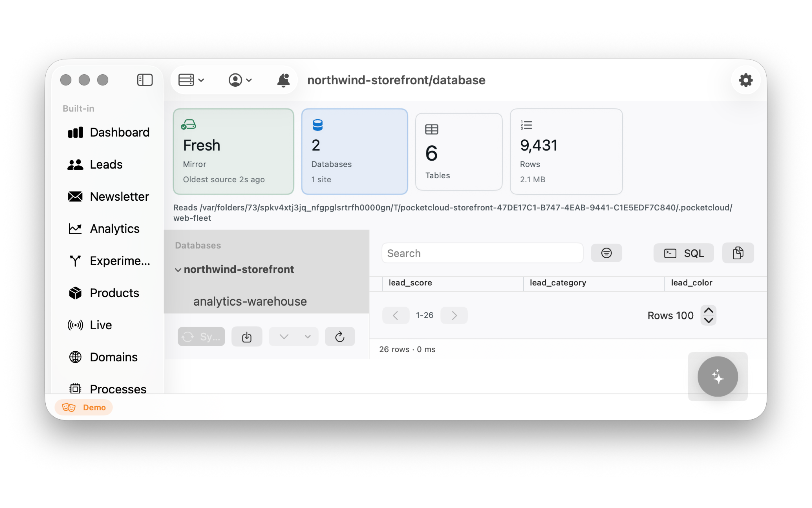
Task: Go to Domains in sidebar
Action: (x=103, y=357)
